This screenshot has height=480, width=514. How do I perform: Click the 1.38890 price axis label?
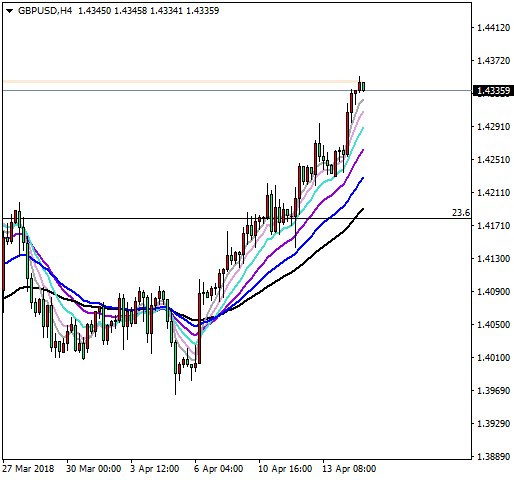[x=493, y=457]
